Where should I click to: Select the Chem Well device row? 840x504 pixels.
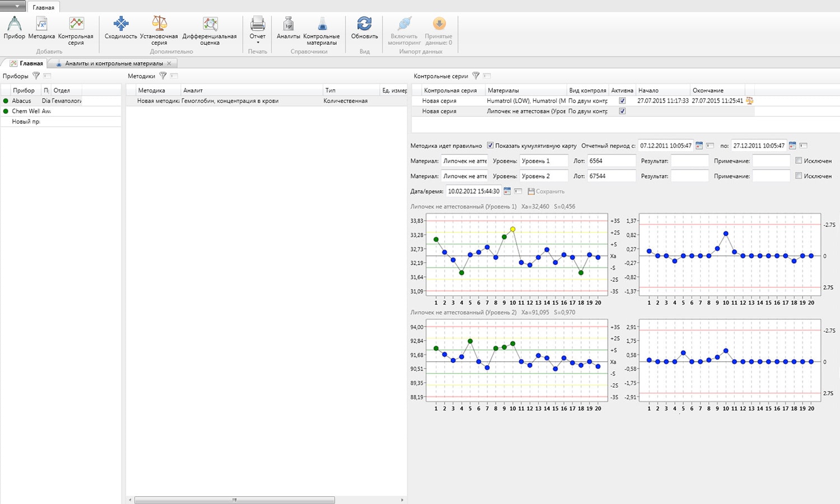(x=60, y=111)
